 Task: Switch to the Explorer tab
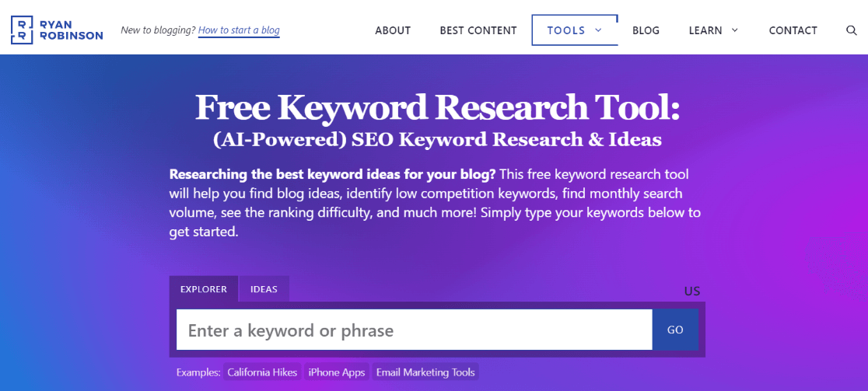204,289
